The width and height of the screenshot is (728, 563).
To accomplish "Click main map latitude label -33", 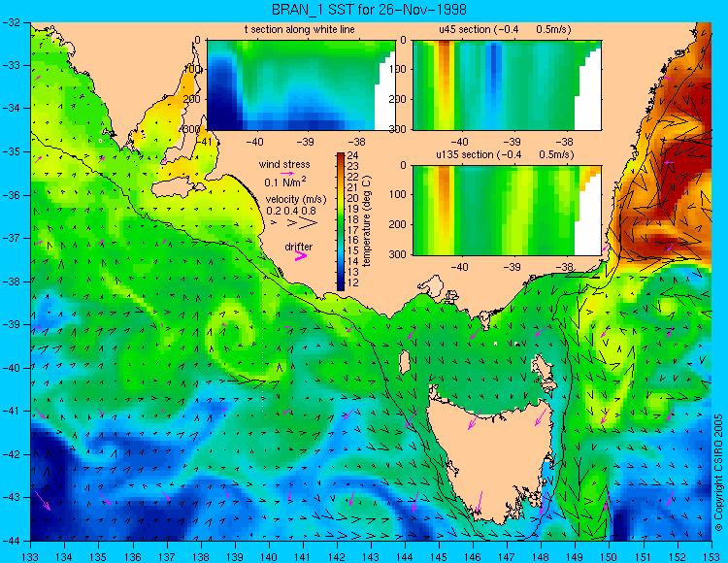I will pyautogui.click(x=11, y=65).
